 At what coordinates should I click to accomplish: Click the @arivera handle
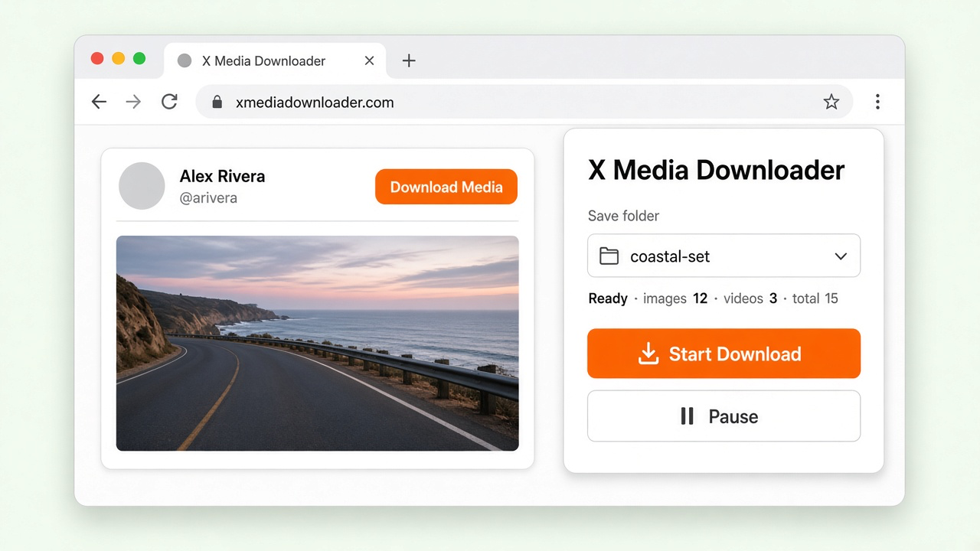(208, 198)
